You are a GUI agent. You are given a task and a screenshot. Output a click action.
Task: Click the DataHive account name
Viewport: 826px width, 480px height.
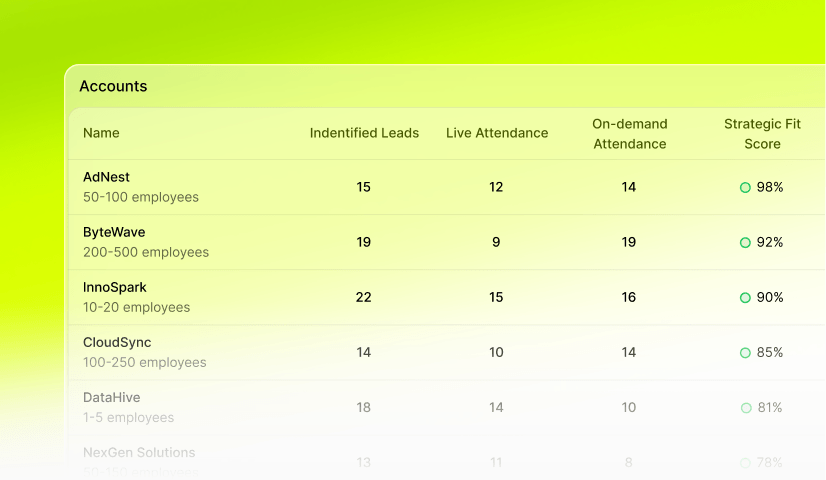point(112,397)
